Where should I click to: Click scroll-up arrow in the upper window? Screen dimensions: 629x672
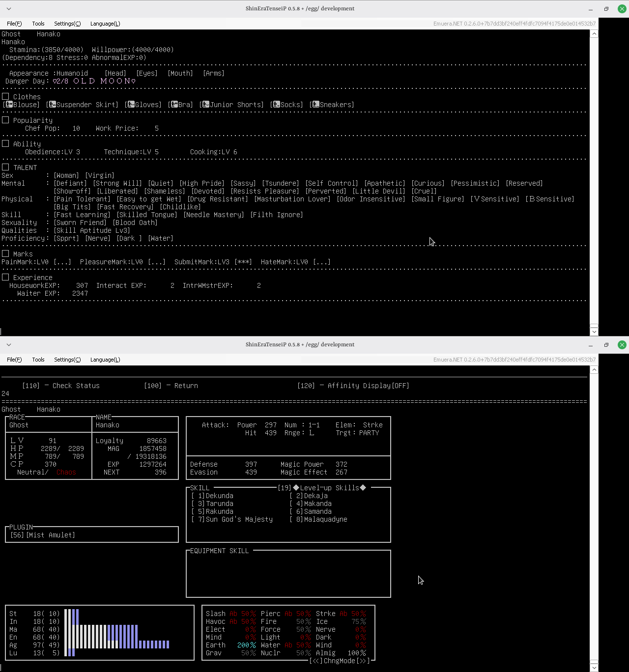[594, 34]
